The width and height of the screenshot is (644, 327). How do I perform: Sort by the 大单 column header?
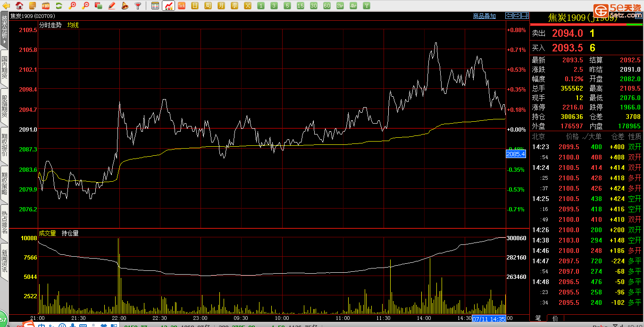594,136
